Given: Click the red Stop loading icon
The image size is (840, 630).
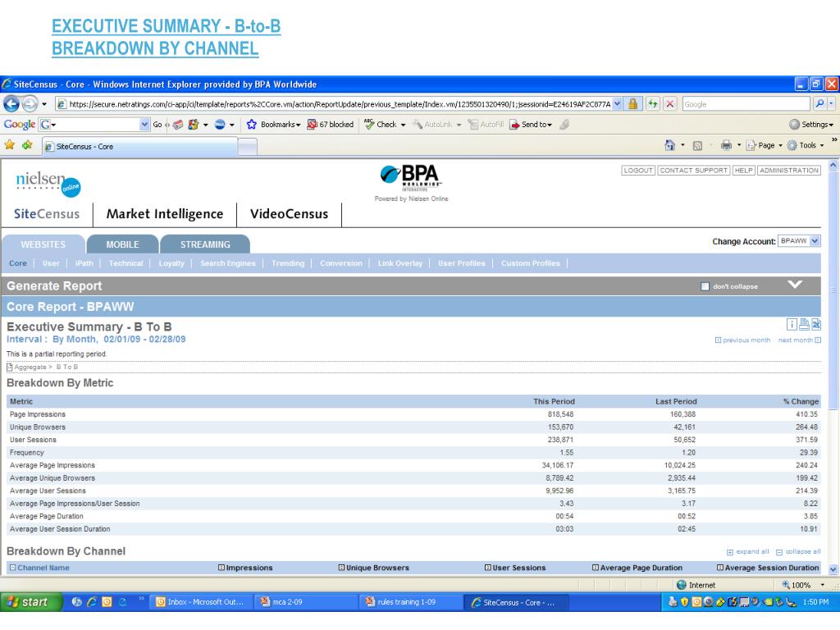Looking at the screenshot, I should point(669,104).
